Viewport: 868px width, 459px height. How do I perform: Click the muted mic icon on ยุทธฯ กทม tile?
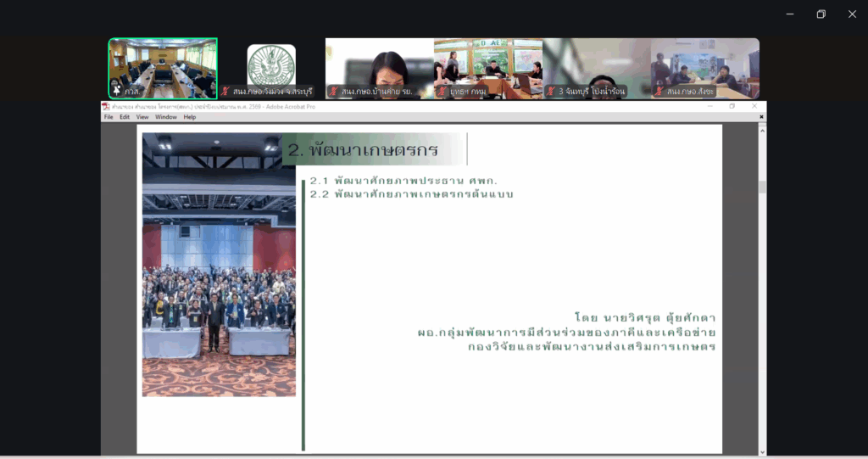(x=442, y=91)
